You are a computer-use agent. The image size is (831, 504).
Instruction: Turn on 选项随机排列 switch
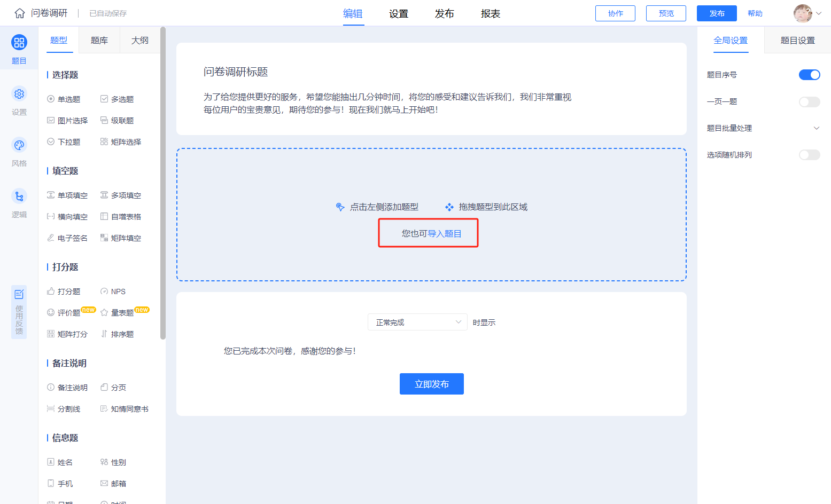coord(809,155)
